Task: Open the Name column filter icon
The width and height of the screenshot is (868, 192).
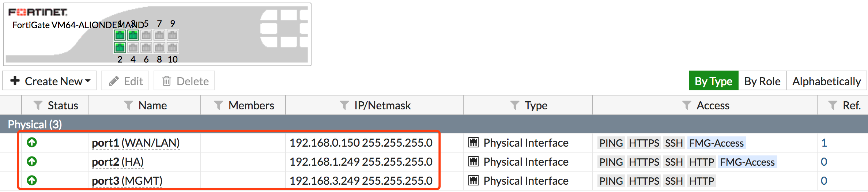Action: click(x=128, y=105)
